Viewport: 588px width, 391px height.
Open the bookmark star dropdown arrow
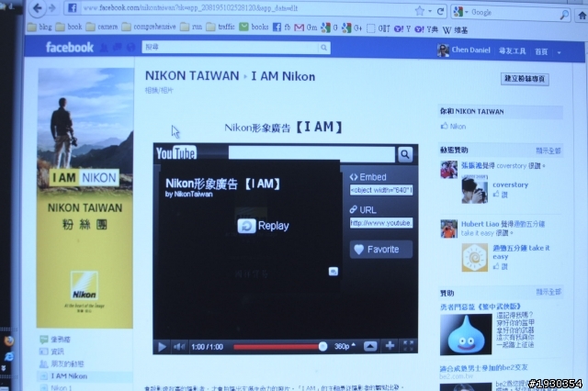point(430,11)
